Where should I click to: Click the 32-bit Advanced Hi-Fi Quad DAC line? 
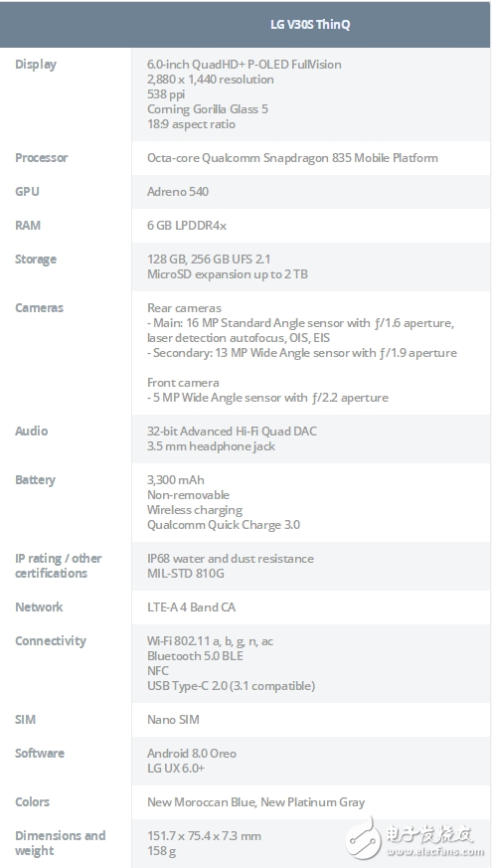point(232,431)
